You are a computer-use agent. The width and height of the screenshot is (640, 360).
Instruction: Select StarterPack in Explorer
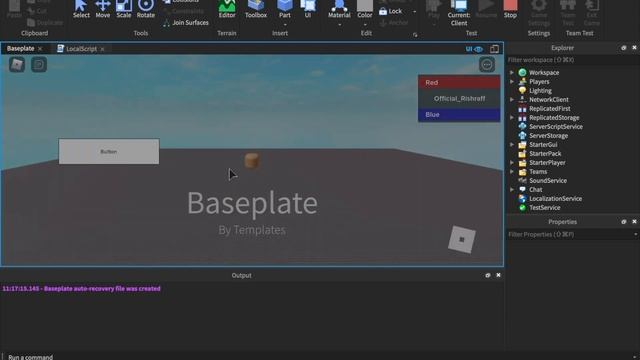click(x=545, y=153)
